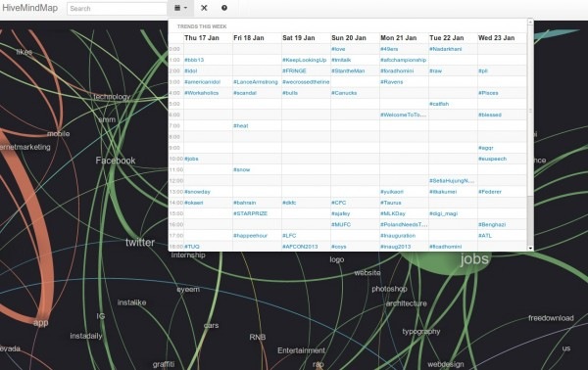Image resolution: width=588 pixels, height=370 pixels.
Task: Open the #KeepLookingUp trend on Saturday
Action: click(x=305, y=60)
